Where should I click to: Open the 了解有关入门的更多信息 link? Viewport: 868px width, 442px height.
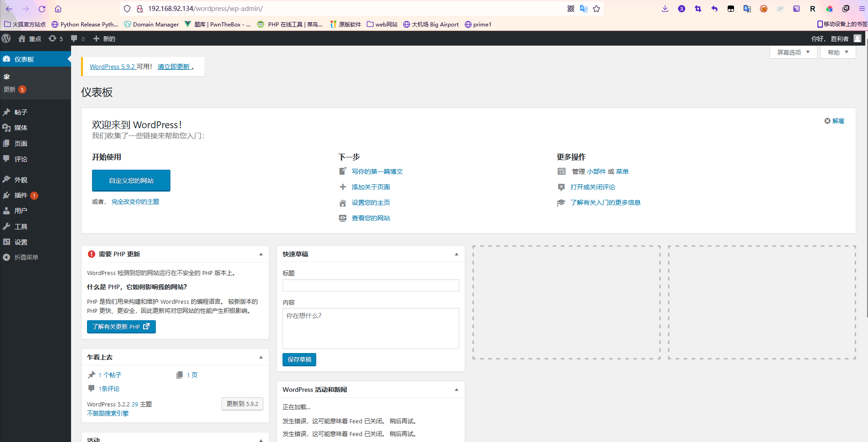606,203
